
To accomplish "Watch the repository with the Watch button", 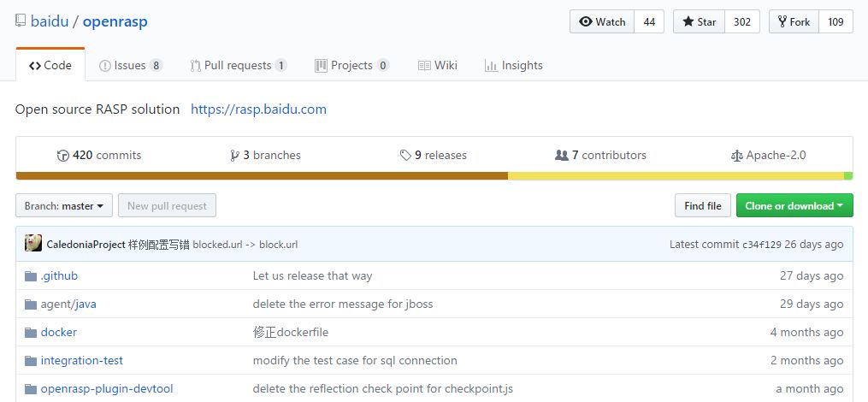I will pos(602,22).
